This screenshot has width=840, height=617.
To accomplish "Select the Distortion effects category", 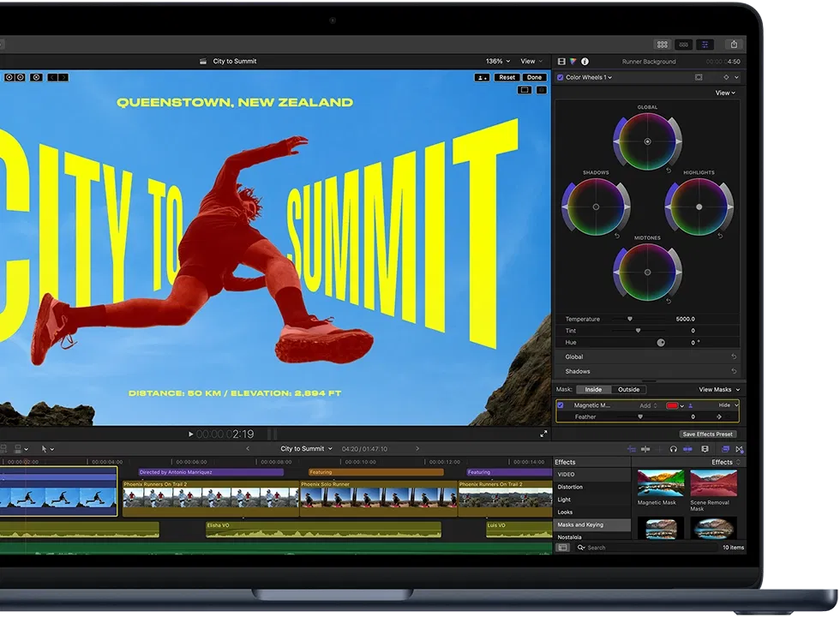I will pyautogui.click(x=571, y=487).
